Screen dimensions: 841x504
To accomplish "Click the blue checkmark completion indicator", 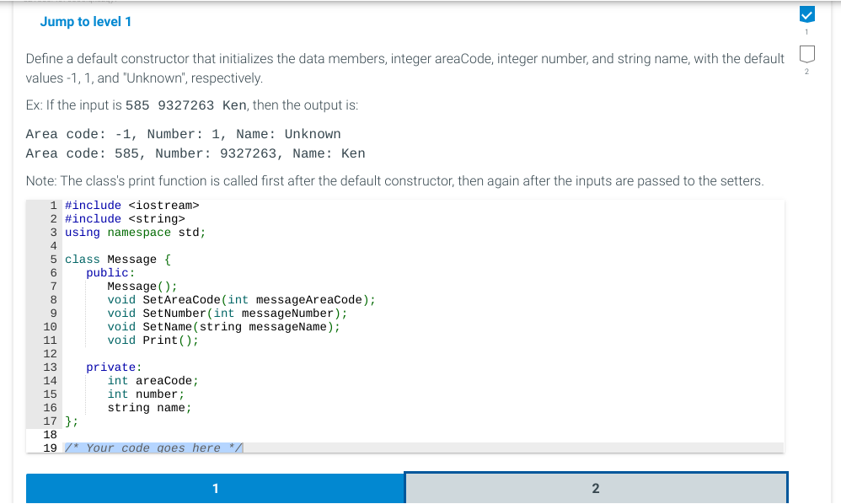I will tap(806, 14).
